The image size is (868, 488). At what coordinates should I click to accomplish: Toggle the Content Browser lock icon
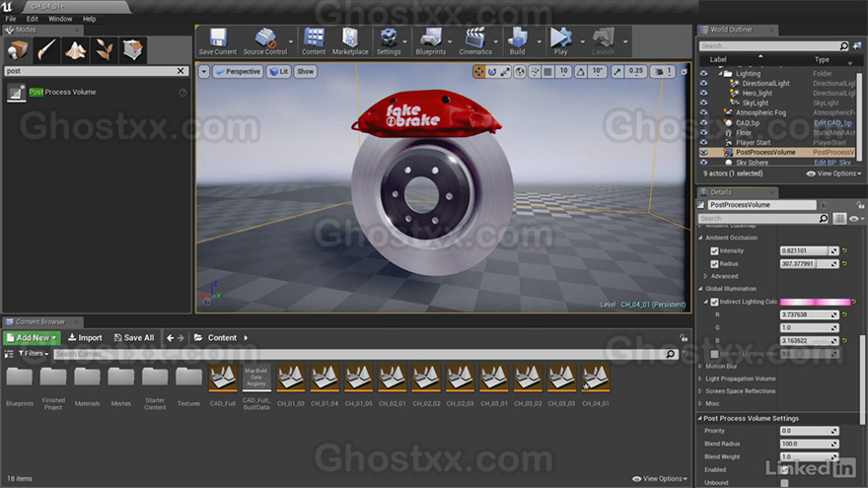[x=684, y=337]
